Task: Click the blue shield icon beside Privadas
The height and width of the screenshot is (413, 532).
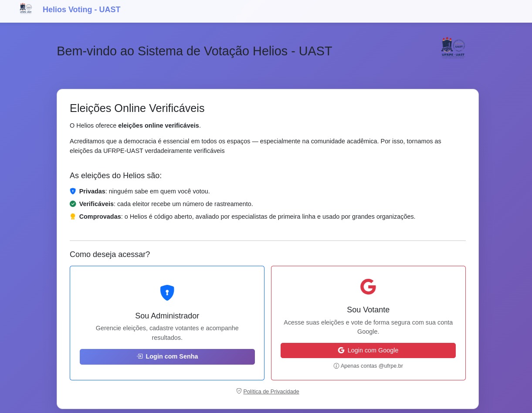Action: pos(73,191)
